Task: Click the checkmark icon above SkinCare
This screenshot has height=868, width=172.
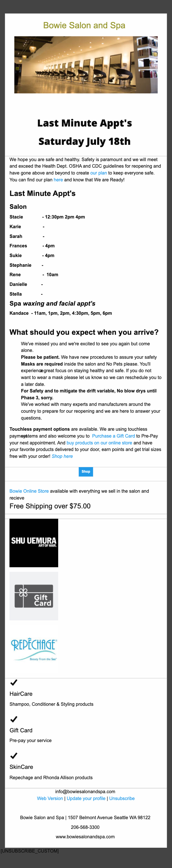Action: pos(14,755)
